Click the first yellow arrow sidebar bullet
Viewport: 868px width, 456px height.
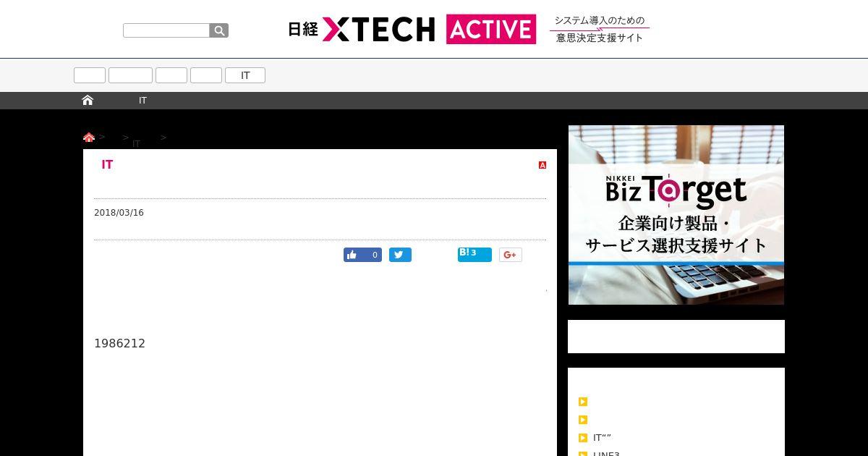coord(583,402)
